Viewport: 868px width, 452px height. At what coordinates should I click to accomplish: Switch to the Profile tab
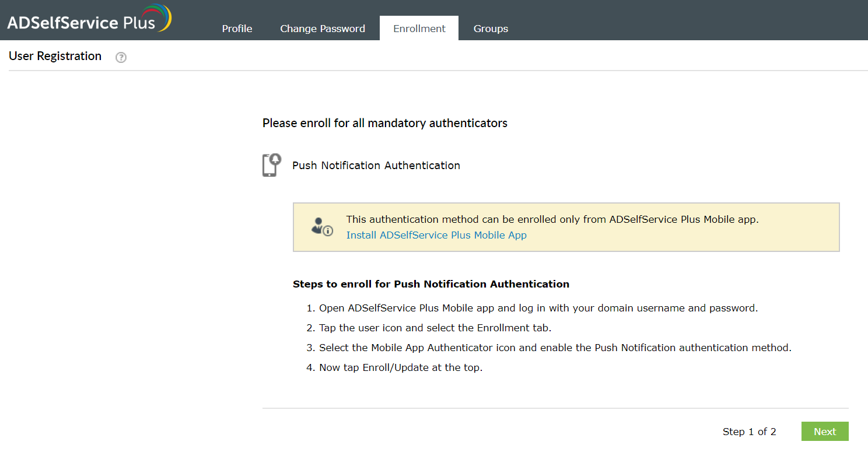(x=237, y=28)
